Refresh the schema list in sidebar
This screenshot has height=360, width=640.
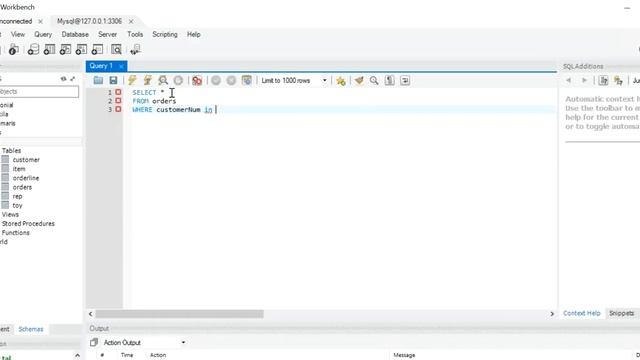coord(64,79)
